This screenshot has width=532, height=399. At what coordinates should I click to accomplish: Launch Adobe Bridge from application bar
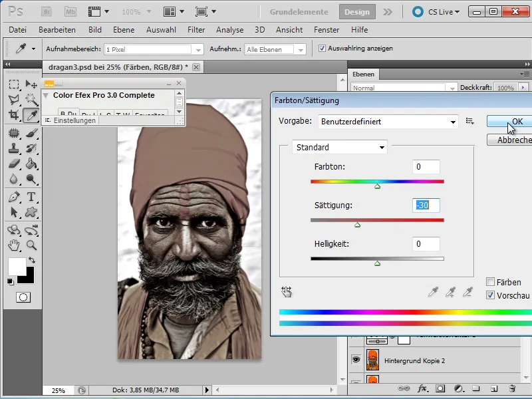[x=47, y=12]
